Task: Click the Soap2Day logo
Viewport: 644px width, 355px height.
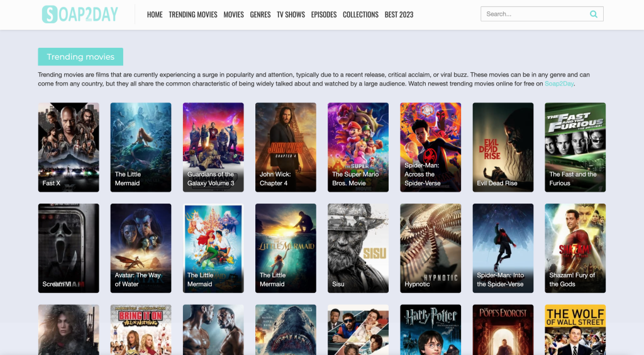Action: click(x=80, y=14)
